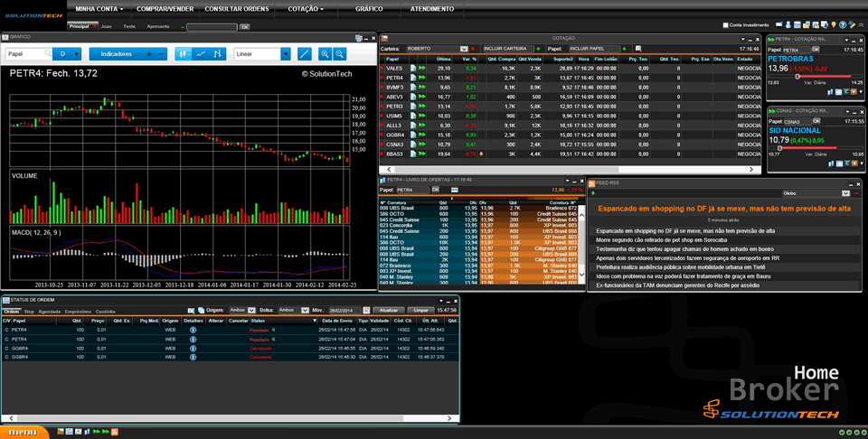Click the Atualizar button
The height and width of the screenshot is (439, 868).
pos(389,311)
